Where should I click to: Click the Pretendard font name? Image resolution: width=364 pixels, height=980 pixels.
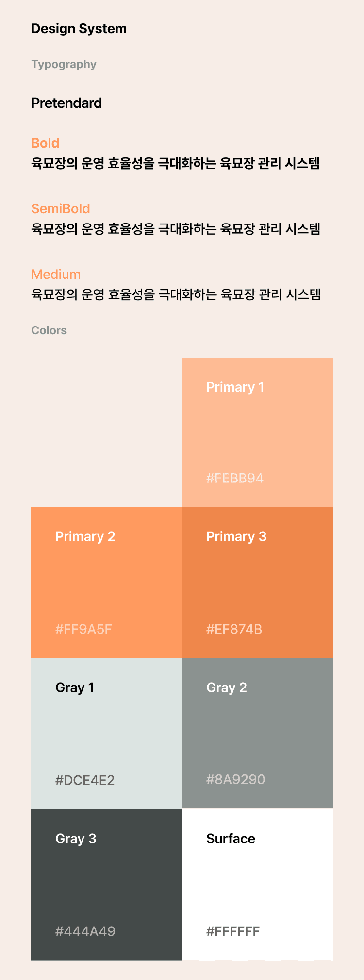66,103
